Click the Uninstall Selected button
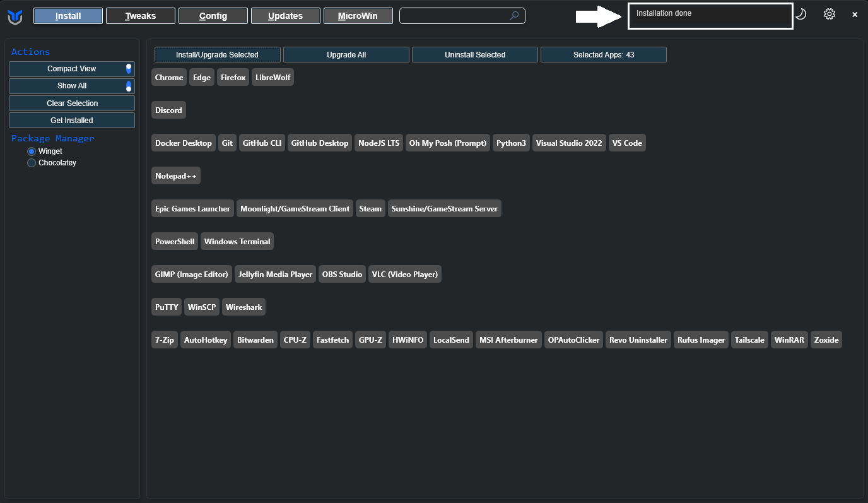 click(x=474, y=55)
